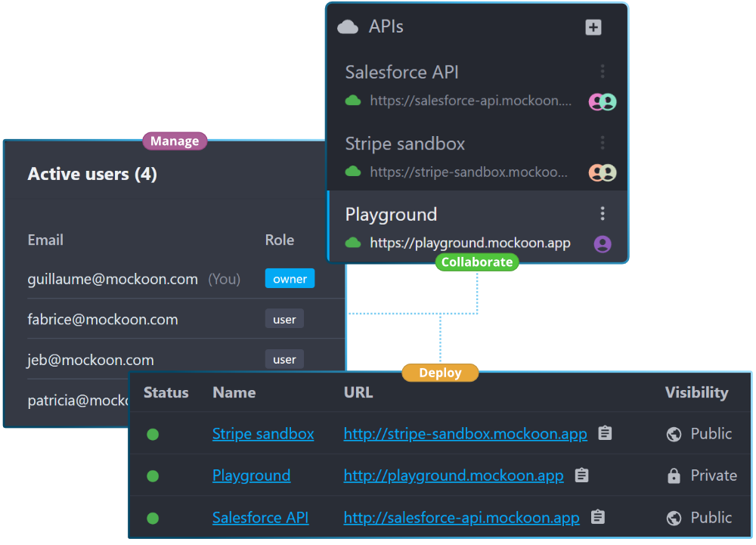Screen dimensions: 756x545
Task: Copy stripe-sandbox URL with clipboard icon
Action: click(x=605, y=433)
